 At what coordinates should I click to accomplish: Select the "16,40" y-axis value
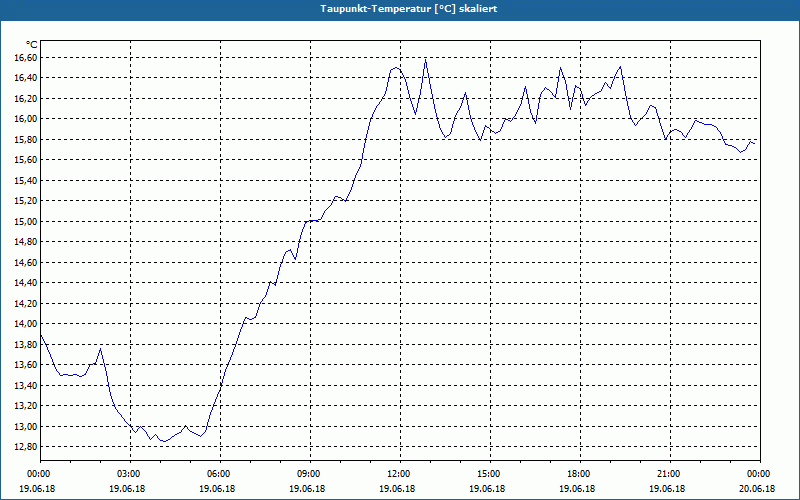(26, 78)
